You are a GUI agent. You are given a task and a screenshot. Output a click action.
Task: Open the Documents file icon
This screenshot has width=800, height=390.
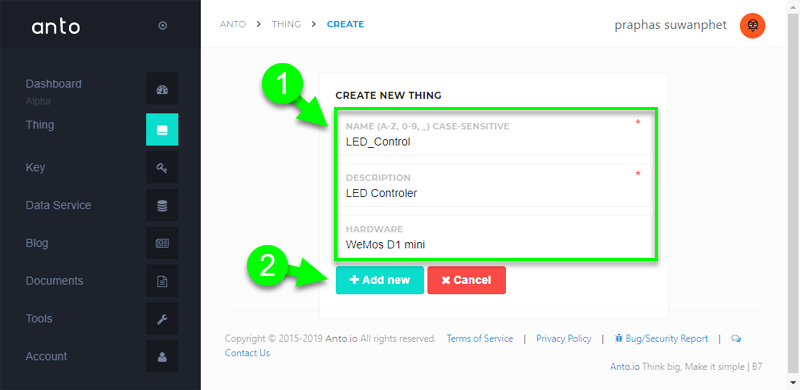(162, 281)
